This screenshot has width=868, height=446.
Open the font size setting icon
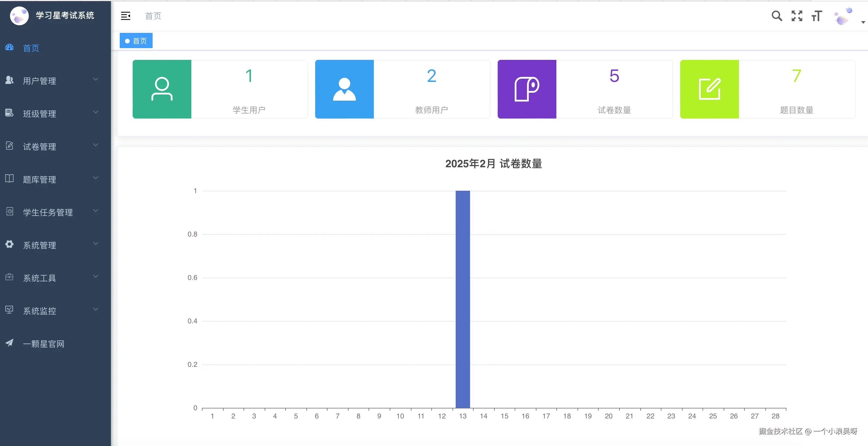point(817,16)
